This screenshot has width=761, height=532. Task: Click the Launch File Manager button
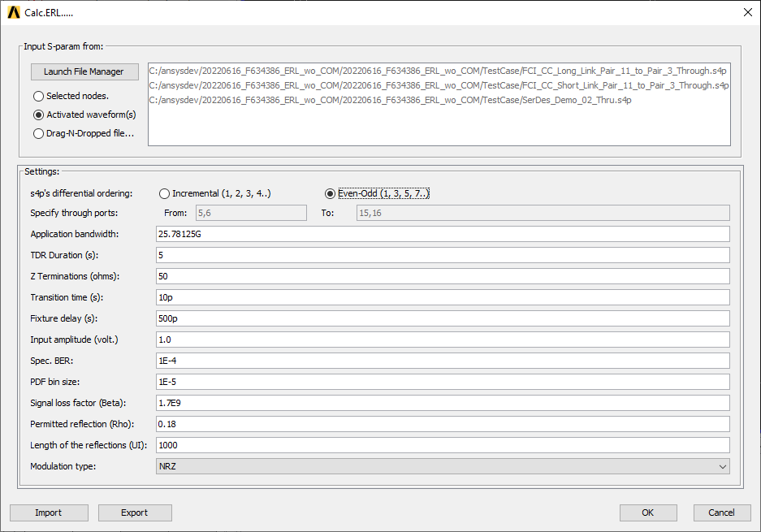84,71
